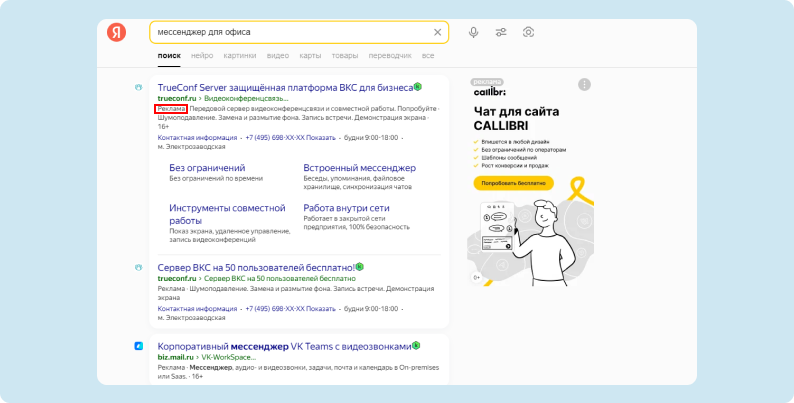Open image search via the camera icon
The width and height of the screenshot is (794, 403).
529,32
